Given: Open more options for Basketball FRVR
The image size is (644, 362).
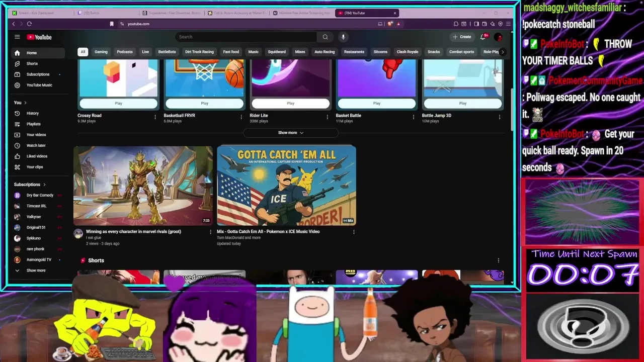Looking at the screenshot, I should pos(241,117).
